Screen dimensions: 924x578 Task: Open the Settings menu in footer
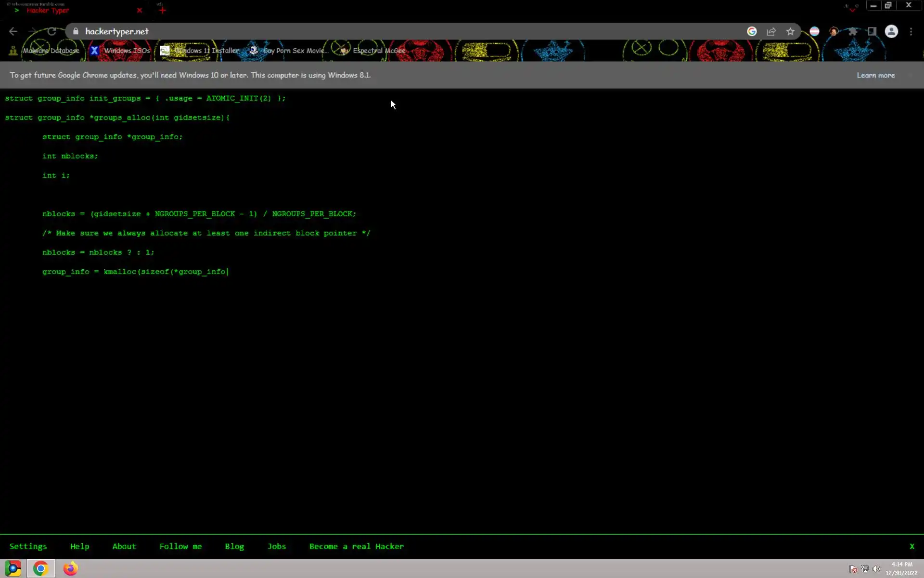click(28, 546)
